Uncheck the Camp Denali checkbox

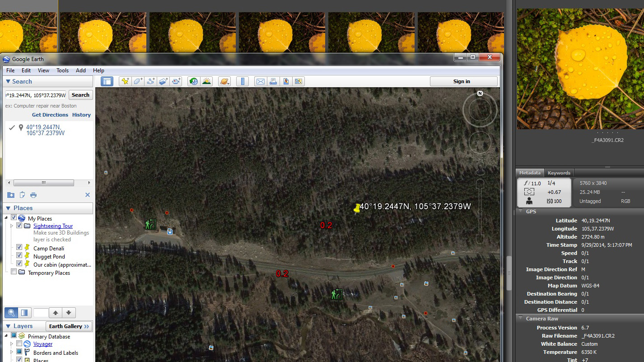(x=19, y=247)
